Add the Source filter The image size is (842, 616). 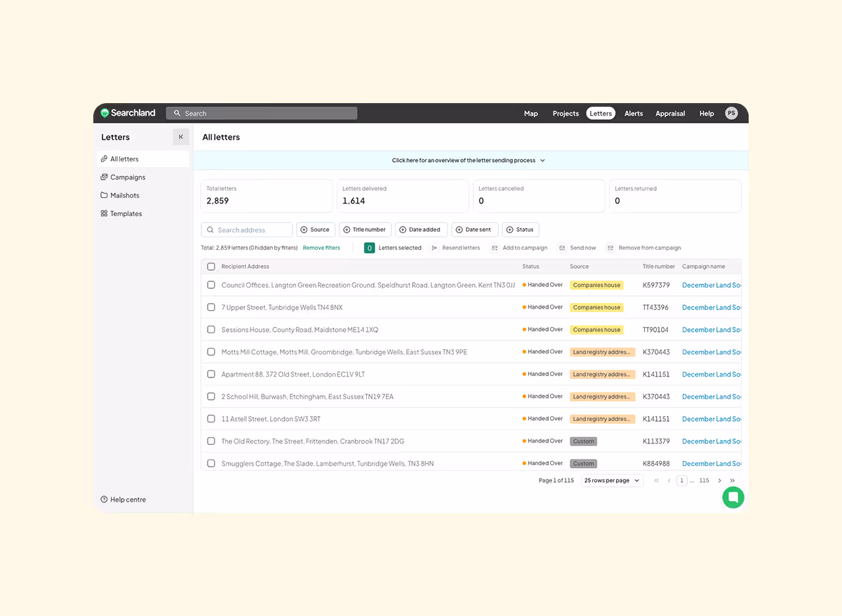[x=316, y=230]
